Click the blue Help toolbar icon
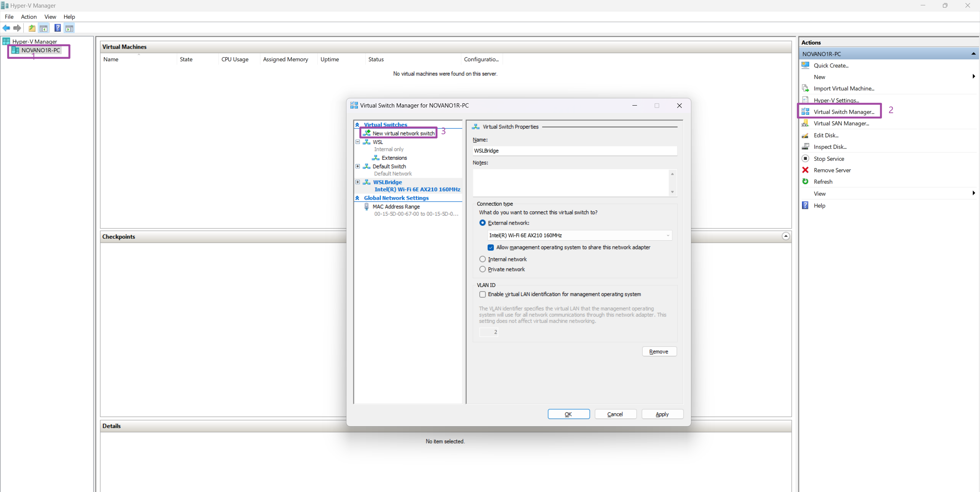The height and width of the screenshot is (492, 980). coord(57,28)
